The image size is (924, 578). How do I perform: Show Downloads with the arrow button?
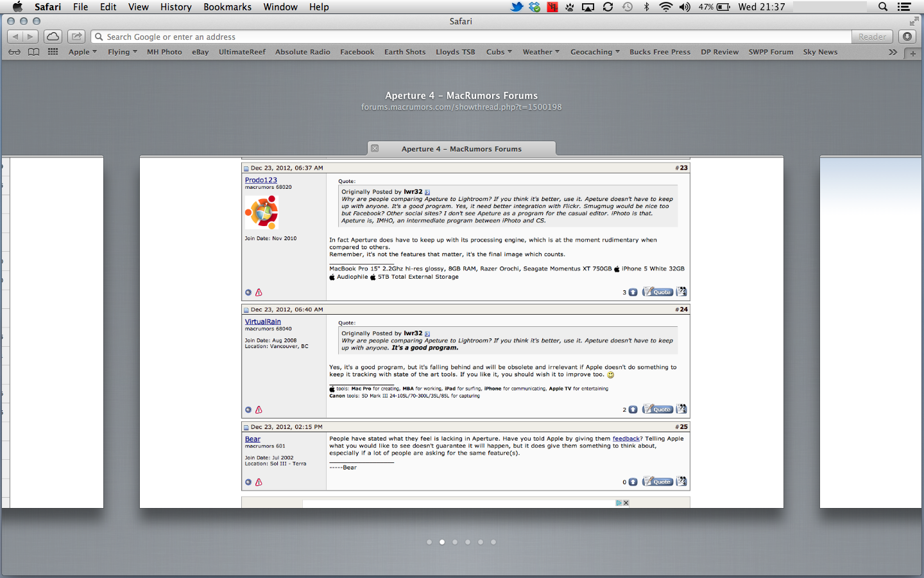click(907, 37)
